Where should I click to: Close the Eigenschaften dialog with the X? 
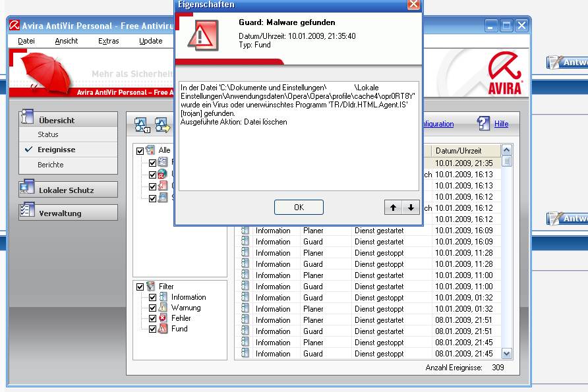click(413, 4)
